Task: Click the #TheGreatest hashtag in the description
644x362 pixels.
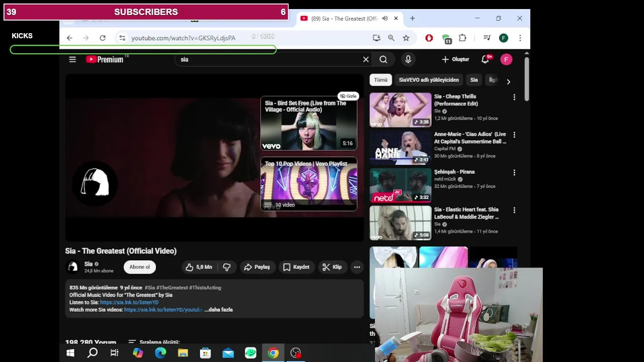Action: [x=172, y=288]
